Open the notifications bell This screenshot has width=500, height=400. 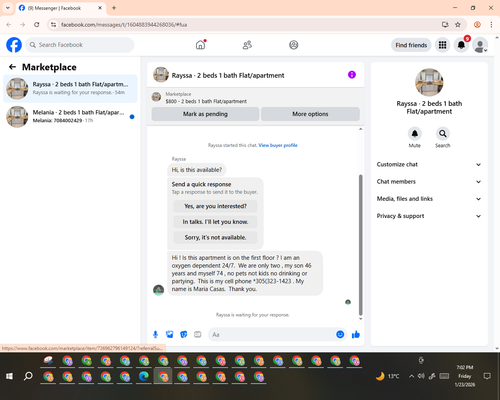[x=461, y=45]
